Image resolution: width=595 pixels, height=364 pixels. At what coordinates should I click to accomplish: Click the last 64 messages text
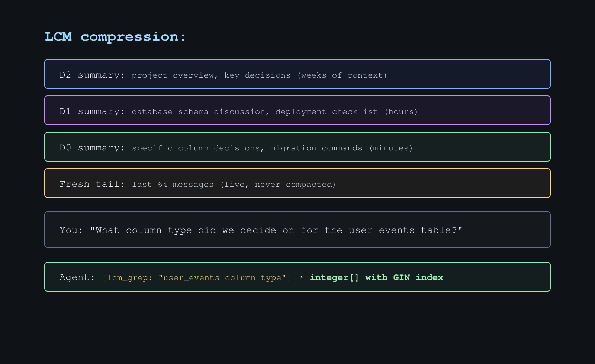click(173, 185)
